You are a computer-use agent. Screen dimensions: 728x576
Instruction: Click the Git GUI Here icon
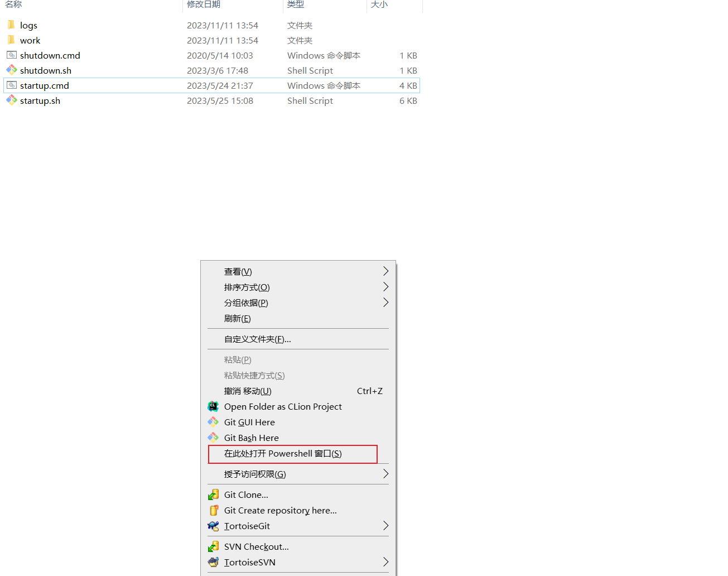pyautogui.click(x=213, y=422)
